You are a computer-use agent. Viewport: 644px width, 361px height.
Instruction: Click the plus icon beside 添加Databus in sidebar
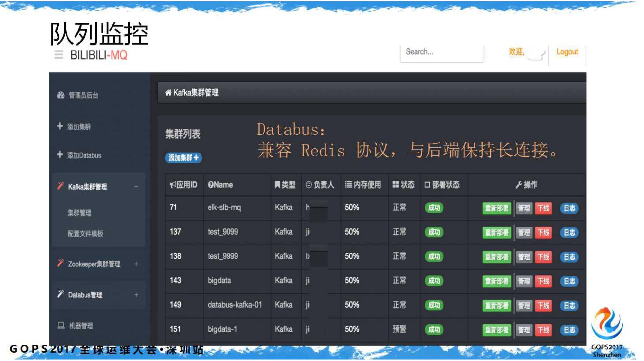[60, 154]
